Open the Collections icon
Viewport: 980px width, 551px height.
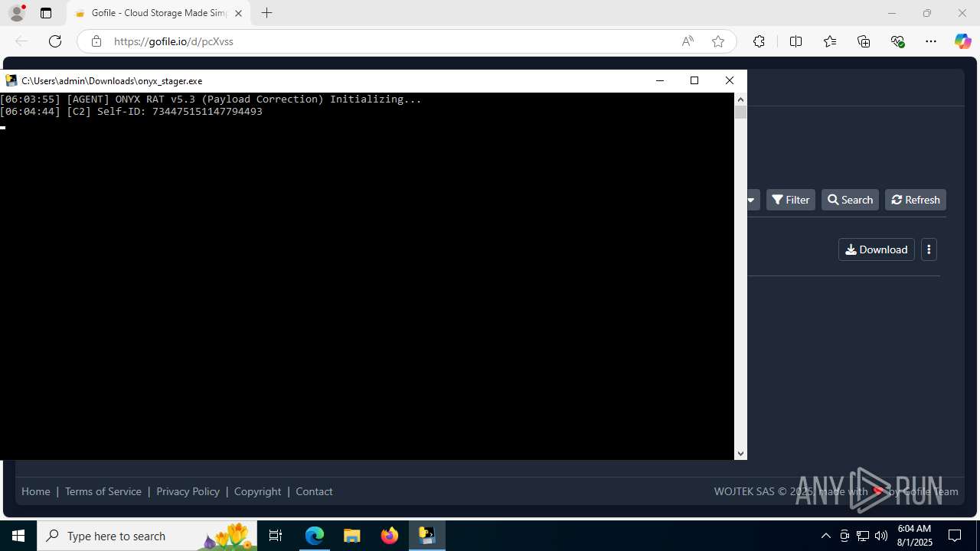click(x=864, y=41)
